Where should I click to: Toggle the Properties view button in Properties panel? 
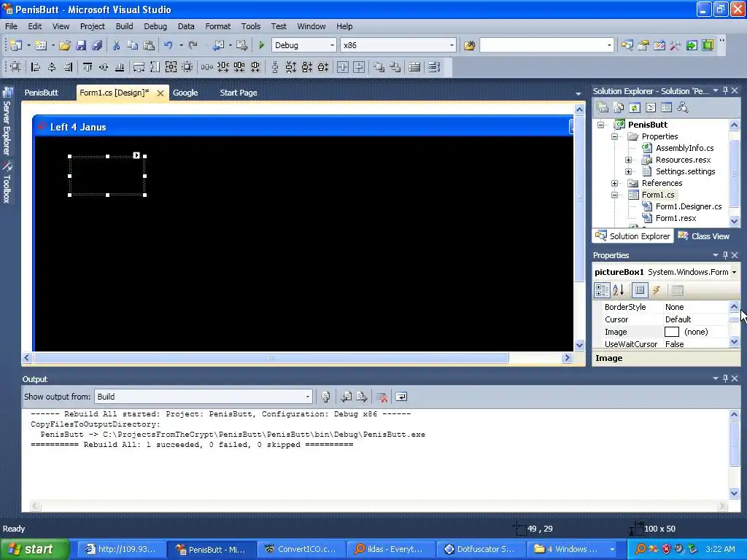[x=640, y=290]
